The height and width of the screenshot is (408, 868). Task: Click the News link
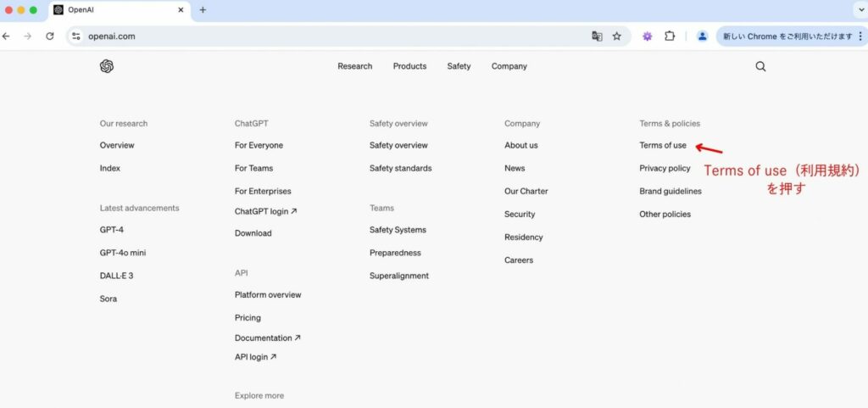[x=515, y=168]
